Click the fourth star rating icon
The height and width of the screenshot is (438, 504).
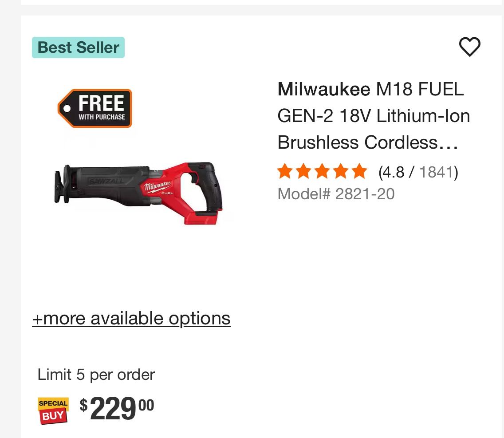pos(341,170)
